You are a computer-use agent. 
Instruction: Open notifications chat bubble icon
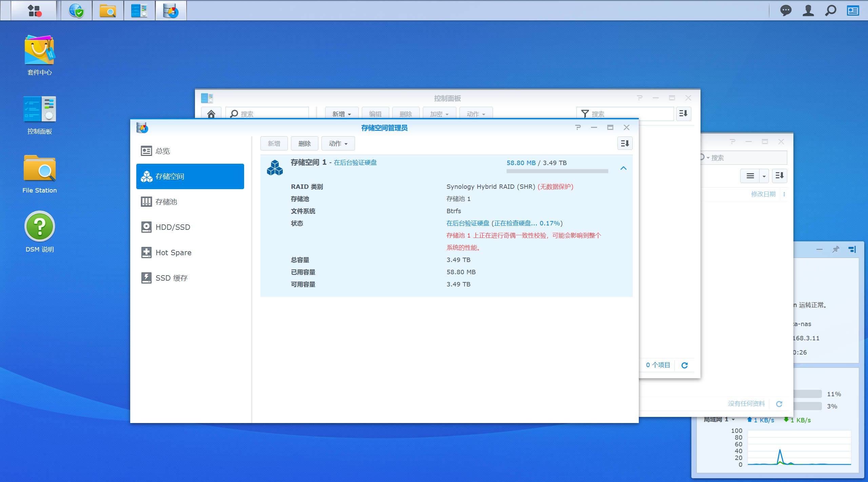[786, 11]
